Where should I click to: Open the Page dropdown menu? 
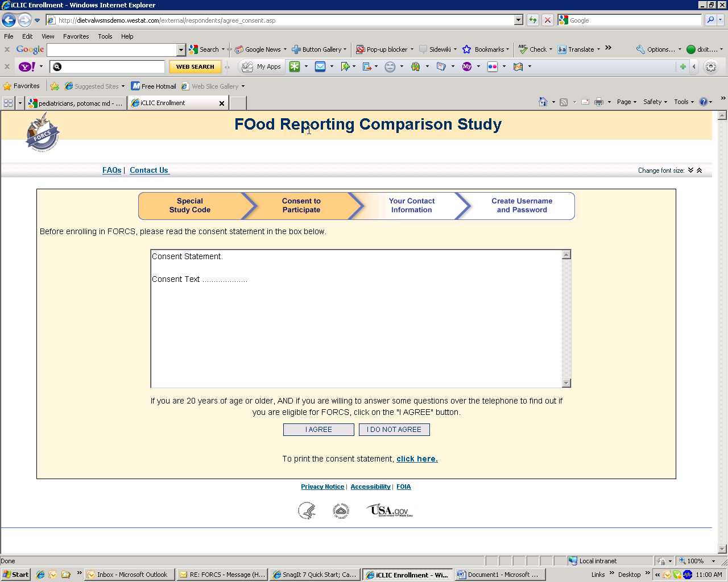(x=626, y=102)
